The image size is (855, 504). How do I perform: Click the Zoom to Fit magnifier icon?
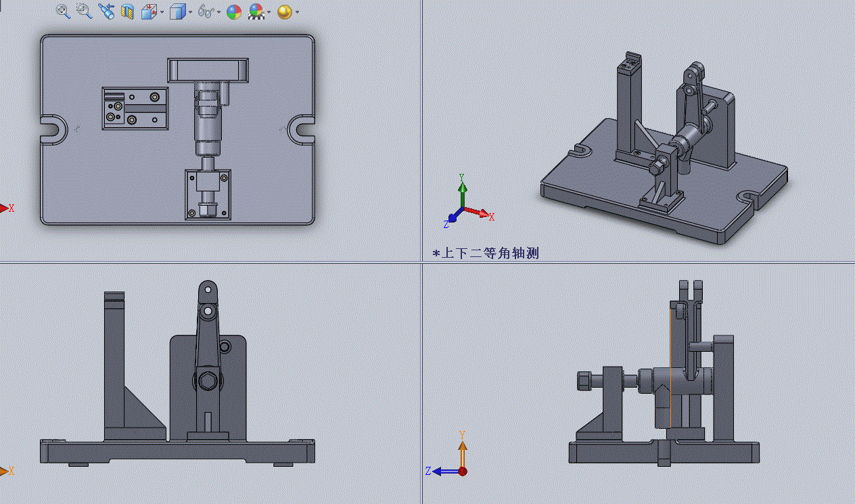(63, 11)
